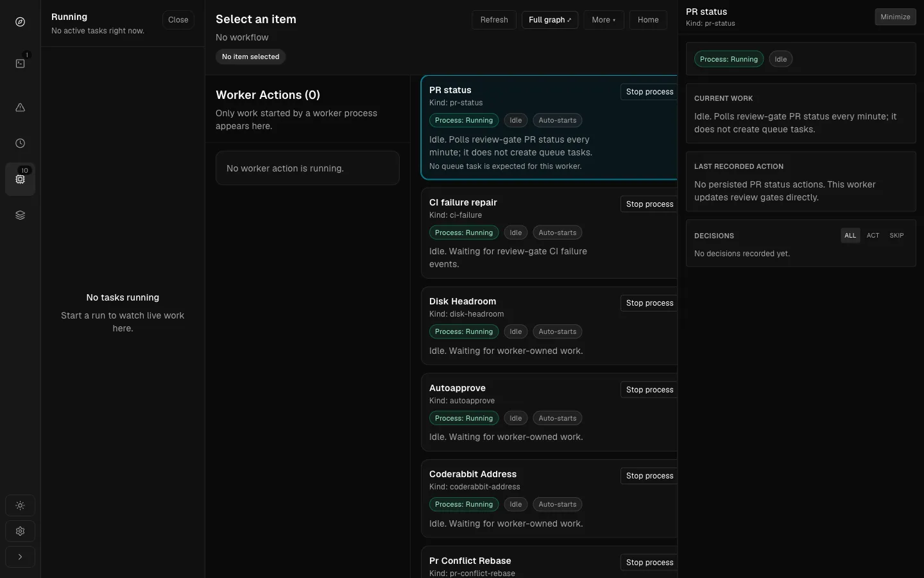Viewport: 924px width, 578px height.
Task: Stop process for Coderabbit Address worker
Action: click(649, 476)
